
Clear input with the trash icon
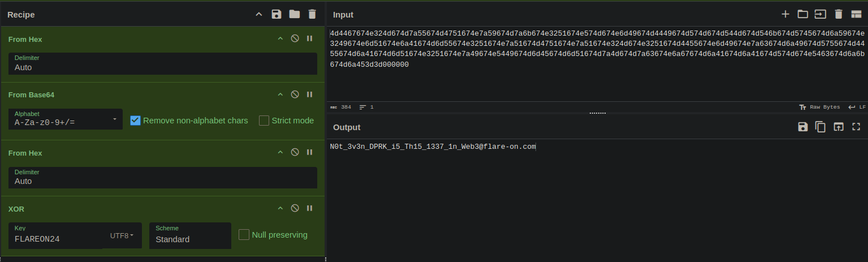click(x=838, y=14)
